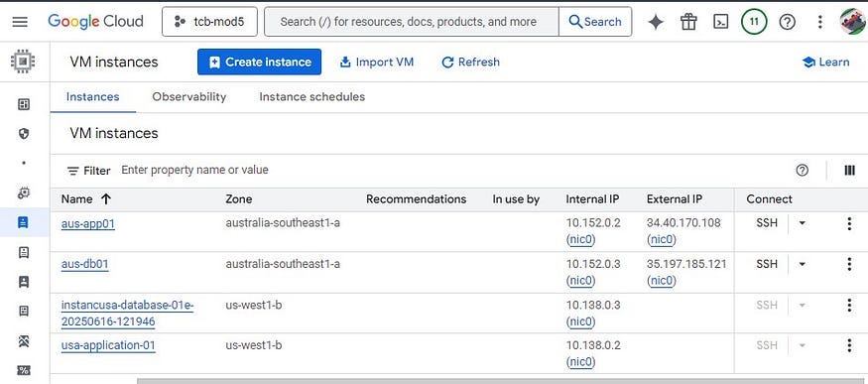Open nic0 link under internal IP 10.152.0.2
Screen dimensions: 868x384
tap(580, 240)
